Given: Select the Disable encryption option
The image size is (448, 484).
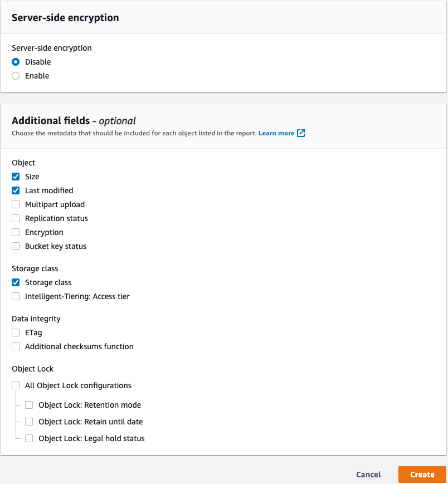Looking at the screenshot, I should pos(16,62).
